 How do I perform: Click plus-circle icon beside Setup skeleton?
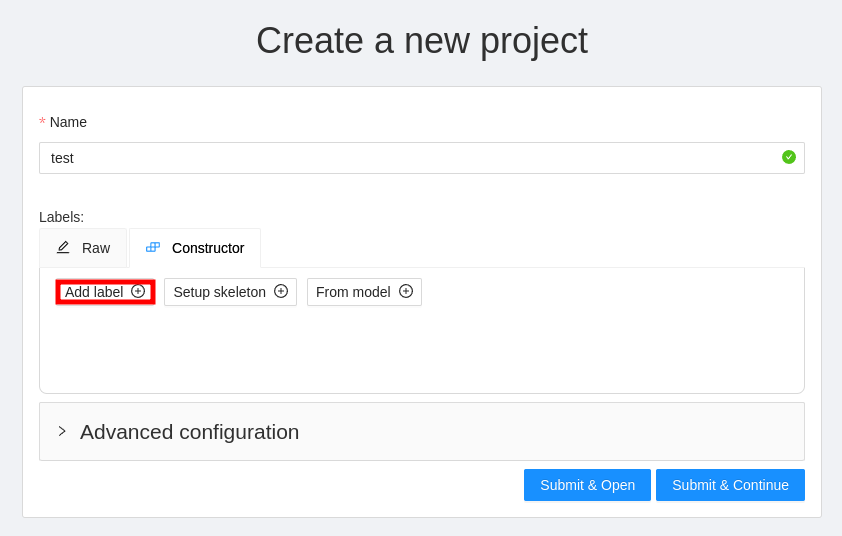pyautogui.click(x=281, y=291)
